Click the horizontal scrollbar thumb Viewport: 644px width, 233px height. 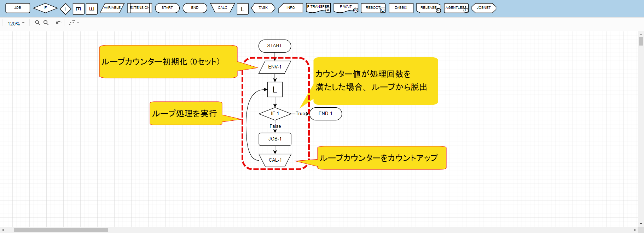point(61,230)
